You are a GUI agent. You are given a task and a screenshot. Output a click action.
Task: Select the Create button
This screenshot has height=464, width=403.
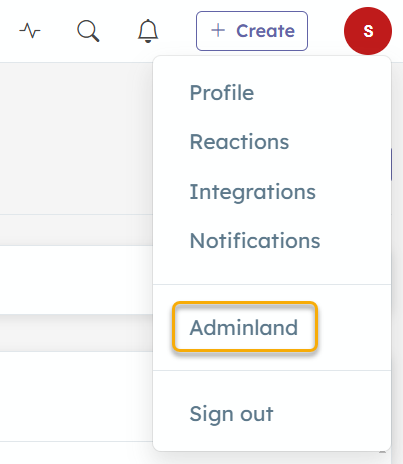252,31
